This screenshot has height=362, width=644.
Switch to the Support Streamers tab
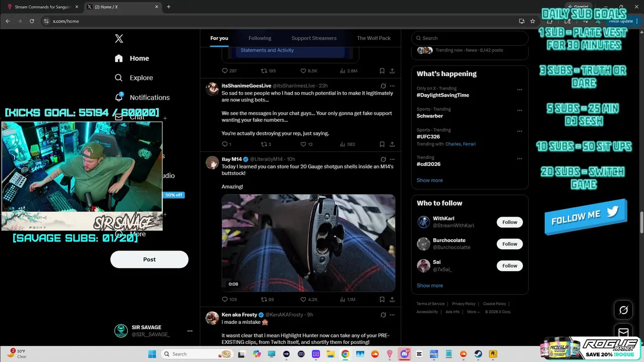tap(314, 38)
